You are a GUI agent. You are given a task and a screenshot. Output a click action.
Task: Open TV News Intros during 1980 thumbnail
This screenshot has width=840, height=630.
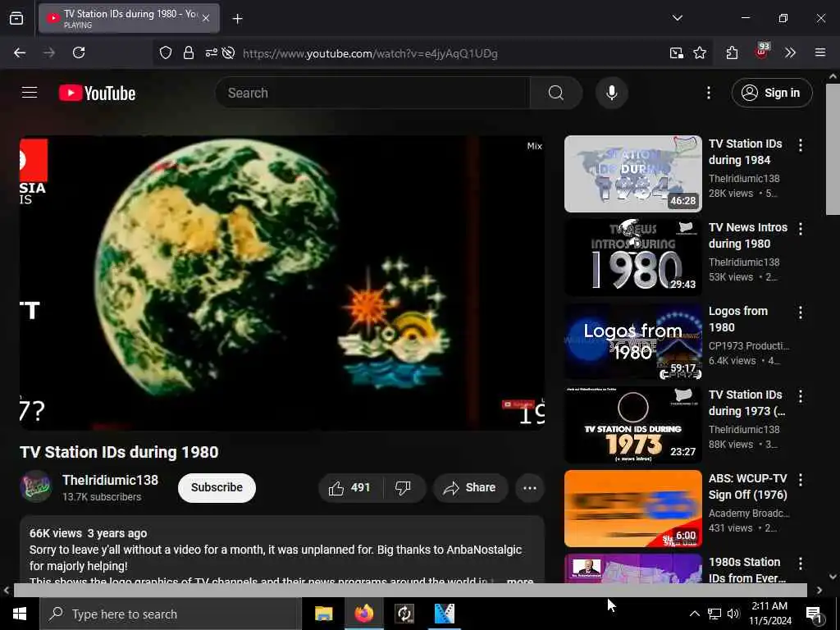pos(632,257)
